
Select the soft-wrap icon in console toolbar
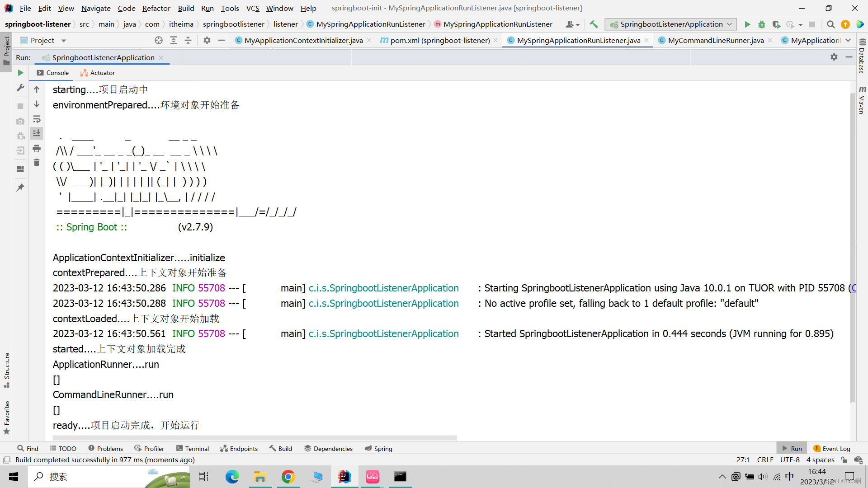[37, 119]
